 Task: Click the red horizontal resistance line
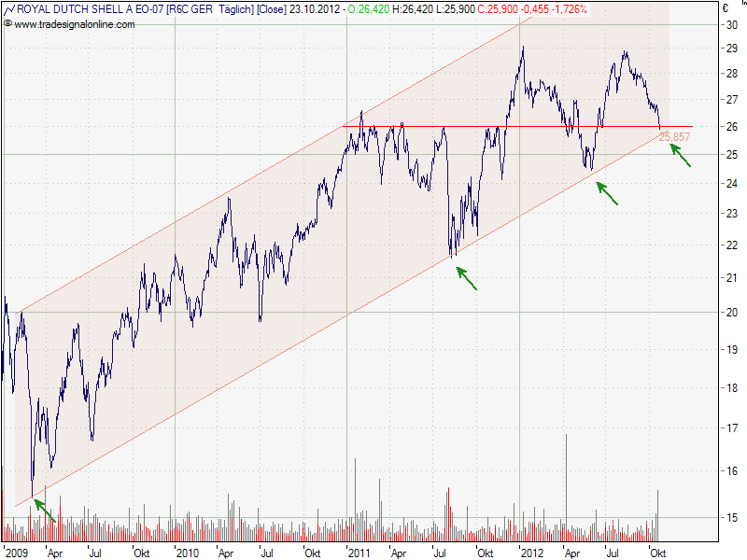point(517,127)
